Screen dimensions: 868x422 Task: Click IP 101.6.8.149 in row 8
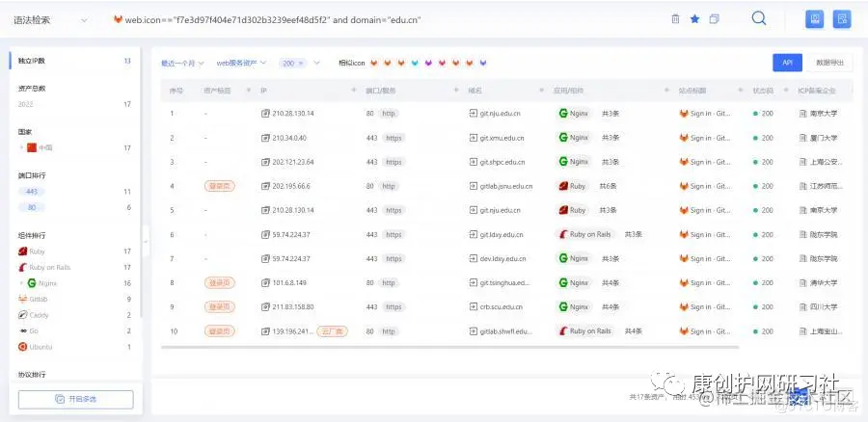pos(290,282)
